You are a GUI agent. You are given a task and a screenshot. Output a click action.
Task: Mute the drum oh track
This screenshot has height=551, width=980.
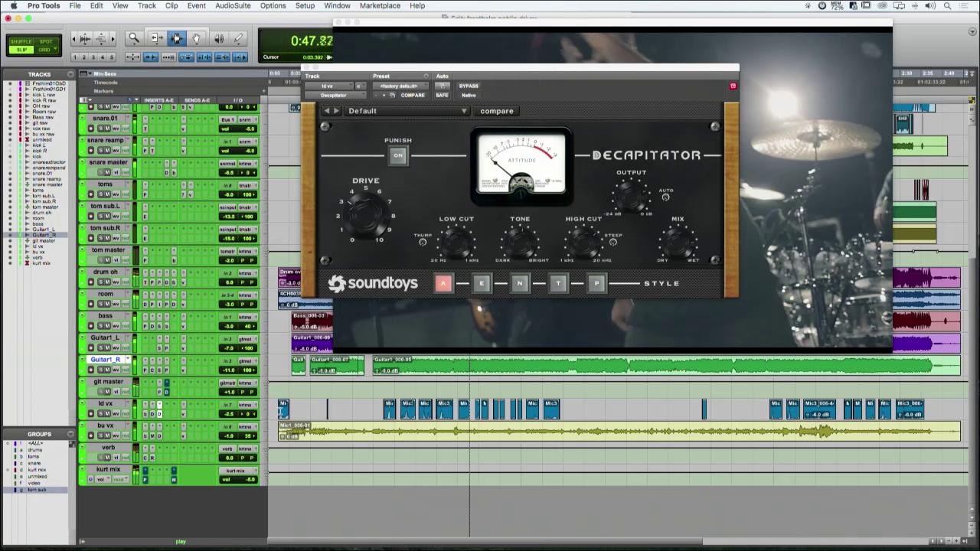click(108, 282)
